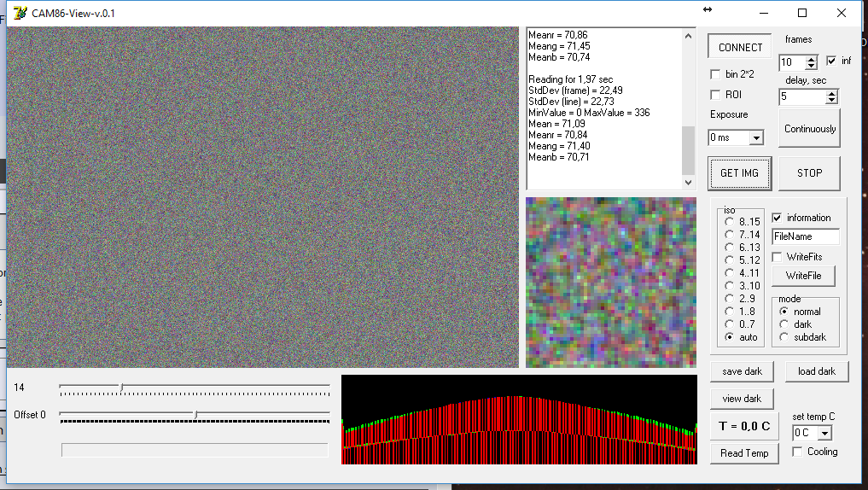Click the frames number input field

point(793,62)
